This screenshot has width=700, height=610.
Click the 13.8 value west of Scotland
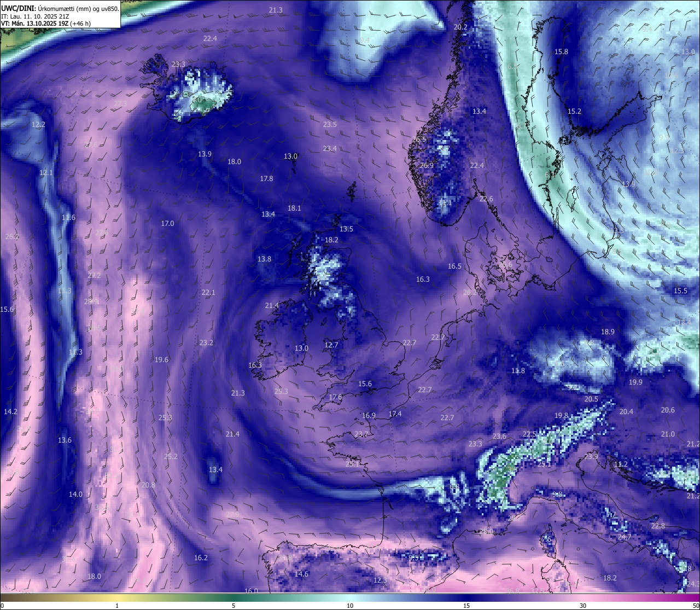(264, 259)
